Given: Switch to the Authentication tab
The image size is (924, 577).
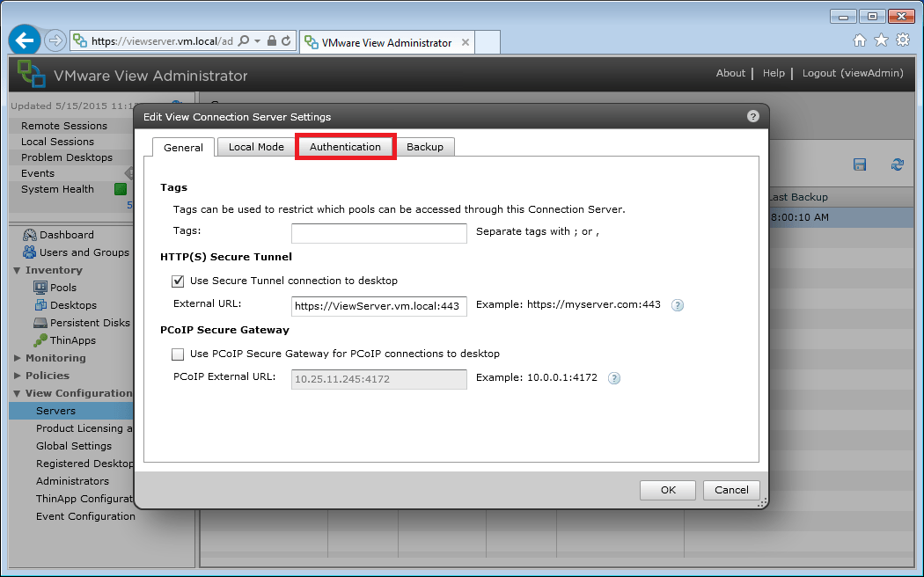Looking at the screenshot, I should (x=345, y=147).
